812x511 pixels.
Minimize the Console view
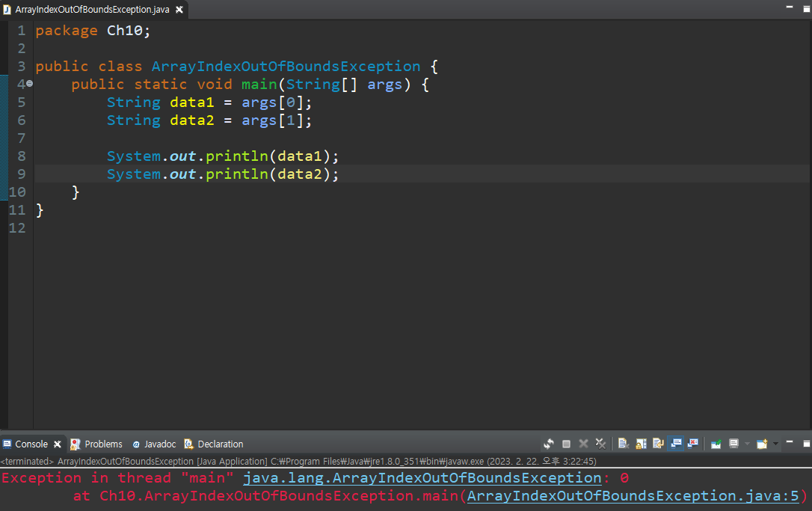coord(790,442)
